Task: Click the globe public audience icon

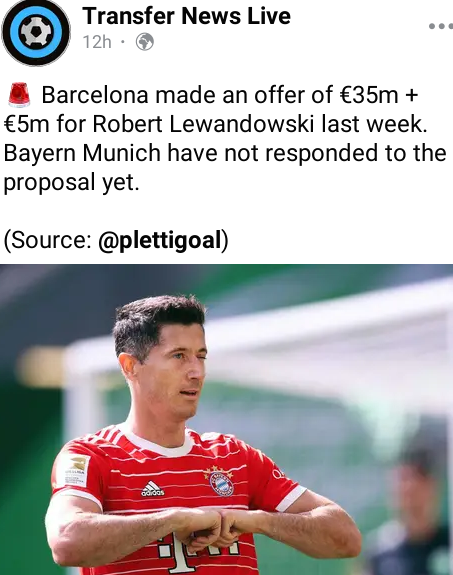Action: point(145,42)
